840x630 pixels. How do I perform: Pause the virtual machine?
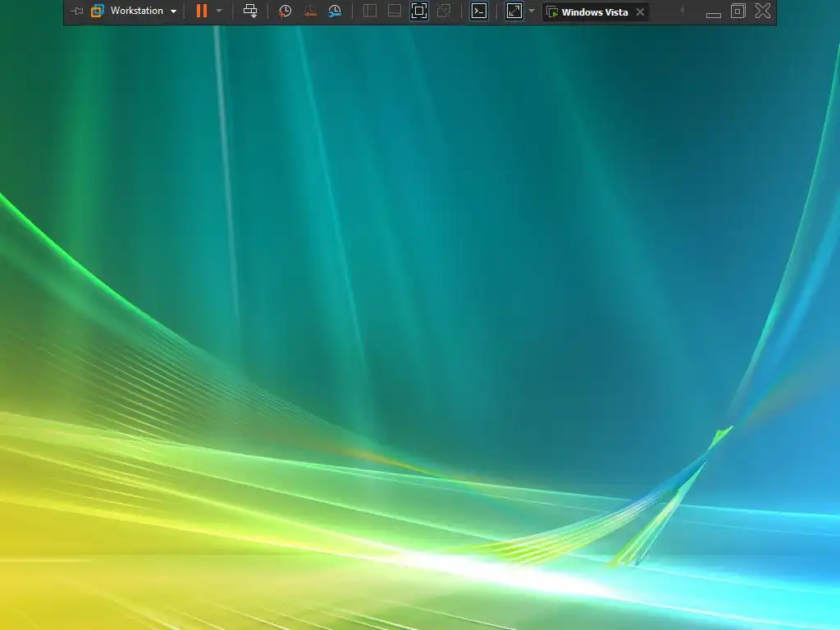tap(202, 11)
